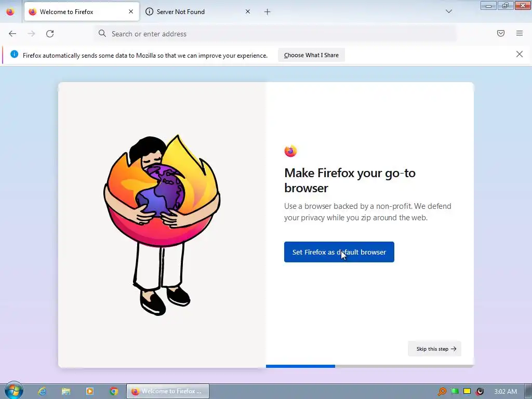The image size is (532, 399).
Task: Dismiss the data sharing notification bar
Action: point(520,54)
